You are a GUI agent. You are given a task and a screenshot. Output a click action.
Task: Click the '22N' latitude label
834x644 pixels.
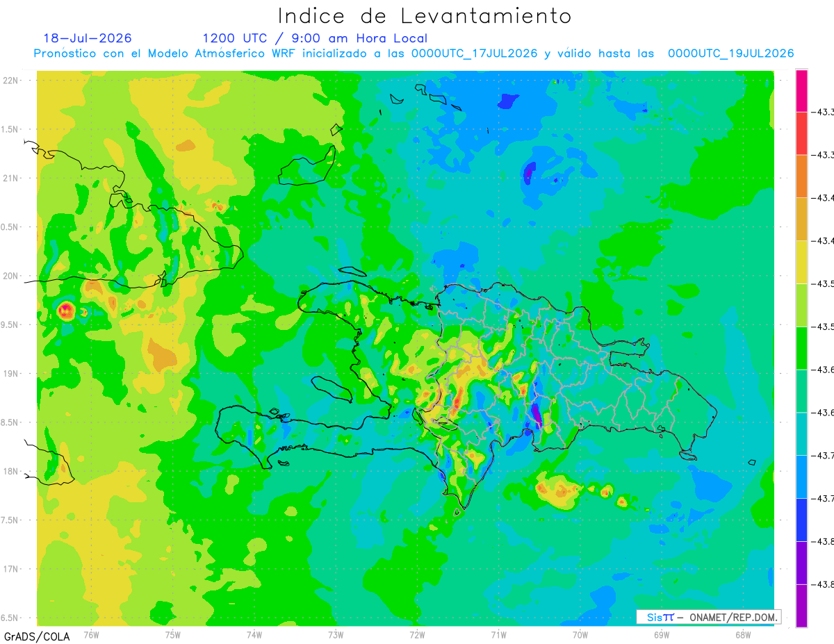(12, 81)
